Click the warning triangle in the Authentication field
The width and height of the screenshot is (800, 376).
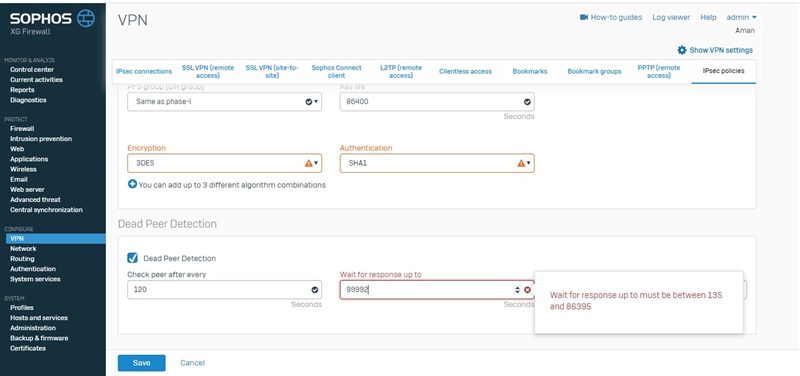tap(521, 163)
